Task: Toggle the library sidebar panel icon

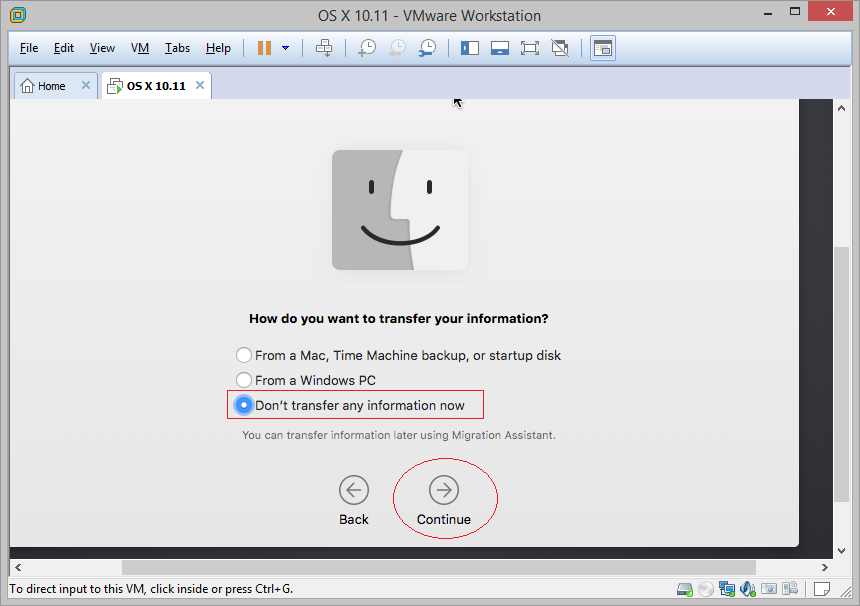Action: point(470,48)
